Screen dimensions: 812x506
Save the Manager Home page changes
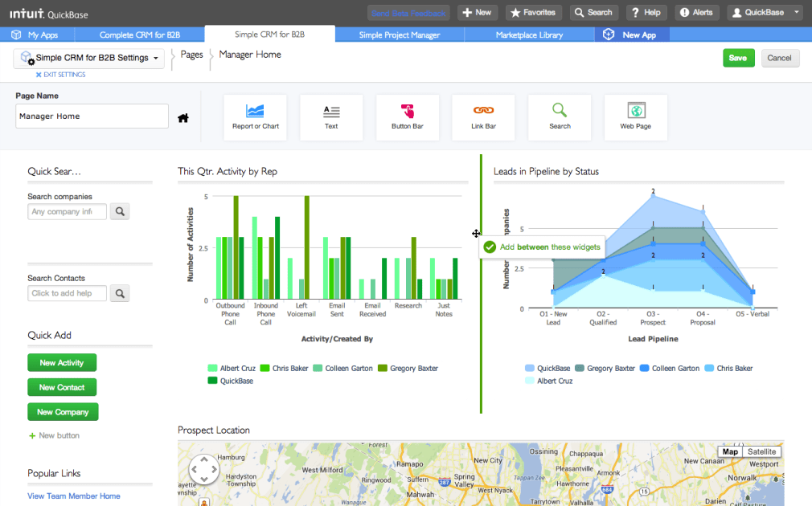point(738,58)
